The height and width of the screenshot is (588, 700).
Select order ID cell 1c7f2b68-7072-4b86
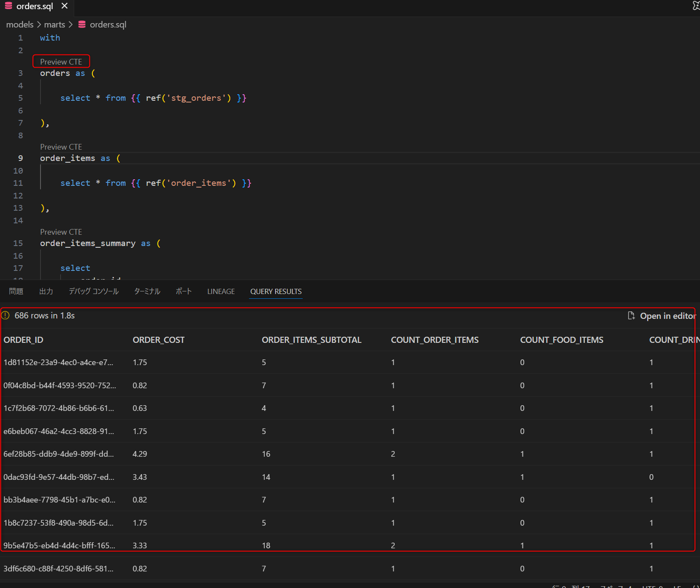tap(59, 408)
